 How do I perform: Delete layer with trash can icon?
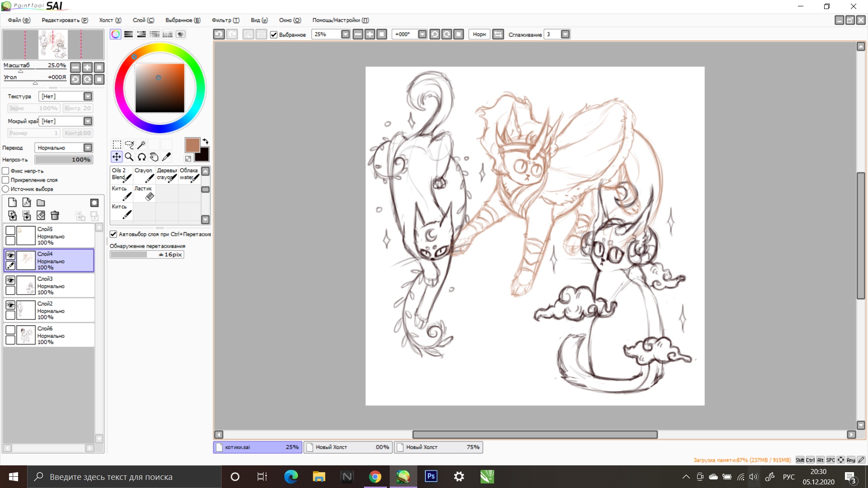tap(55, 216)
